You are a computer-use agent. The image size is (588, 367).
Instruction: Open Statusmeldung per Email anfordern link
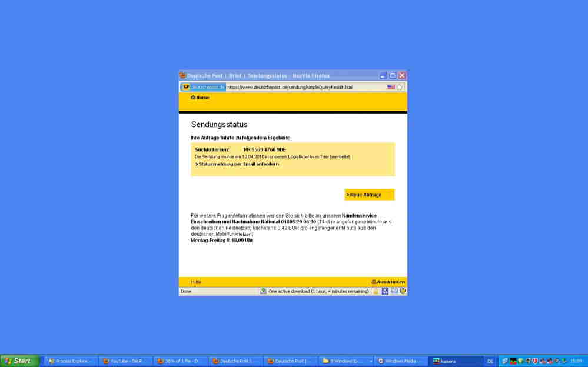click(238, 164)
